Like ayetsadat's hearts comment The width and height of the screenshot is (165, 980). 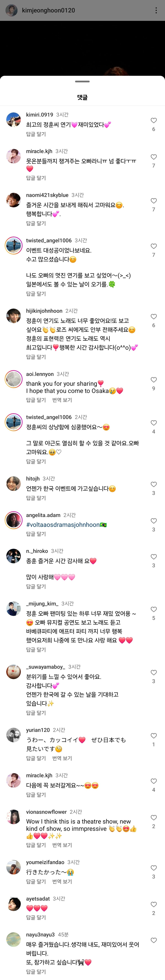click(x=154, y=904)
